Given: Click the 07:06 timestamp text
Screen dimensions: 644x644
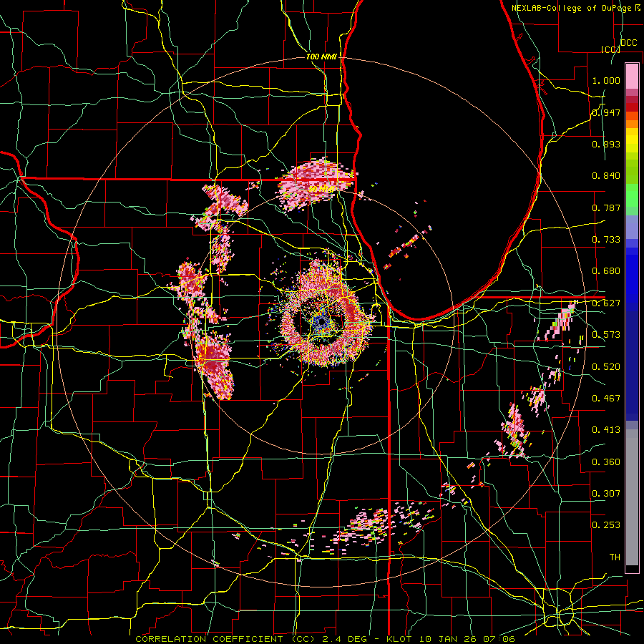Looking at the screenshot, I should 500,639.
